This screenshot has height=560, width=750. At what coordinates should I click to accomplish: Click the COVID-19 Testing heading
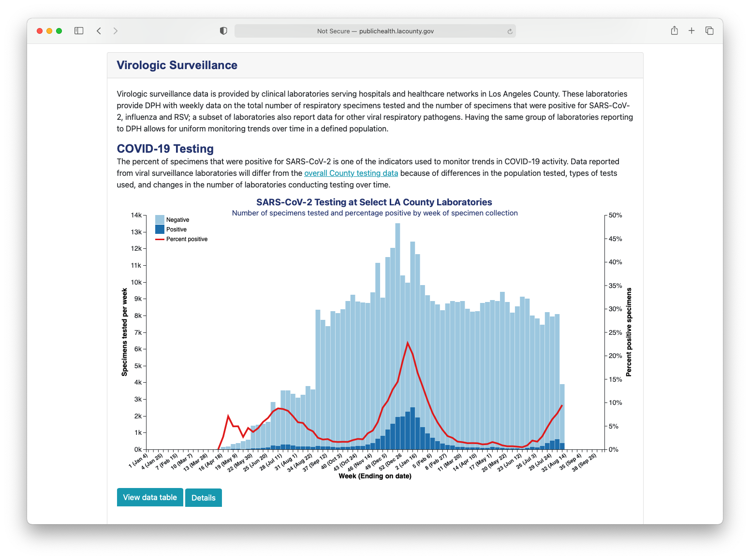[165, 149]
